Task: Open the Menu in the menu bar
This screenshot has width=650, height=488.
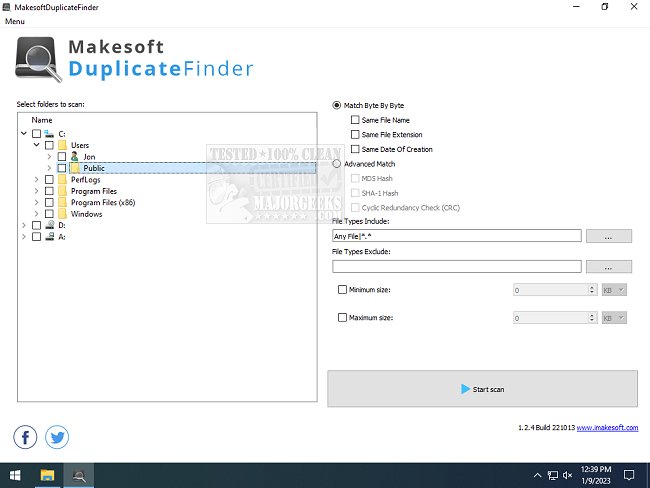Action: click(x=16, y=22)
